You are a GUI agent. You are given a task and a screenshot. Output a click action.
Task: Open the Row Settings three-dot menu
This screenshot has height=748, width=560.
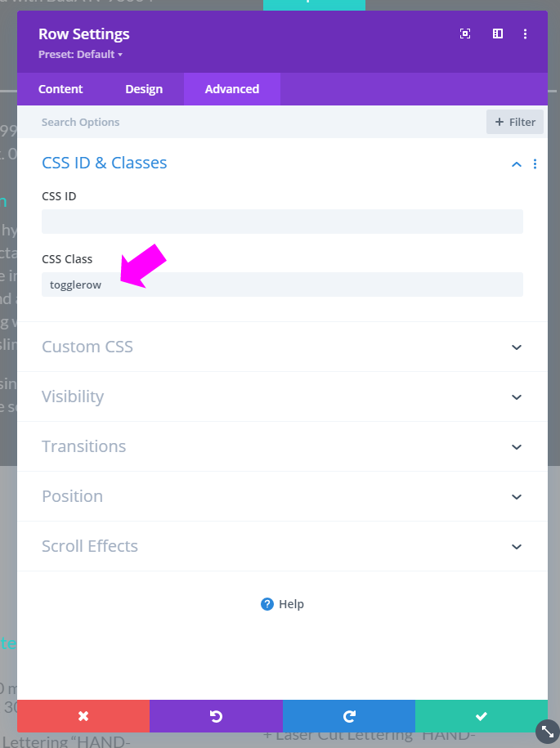[x=525, y=34]
